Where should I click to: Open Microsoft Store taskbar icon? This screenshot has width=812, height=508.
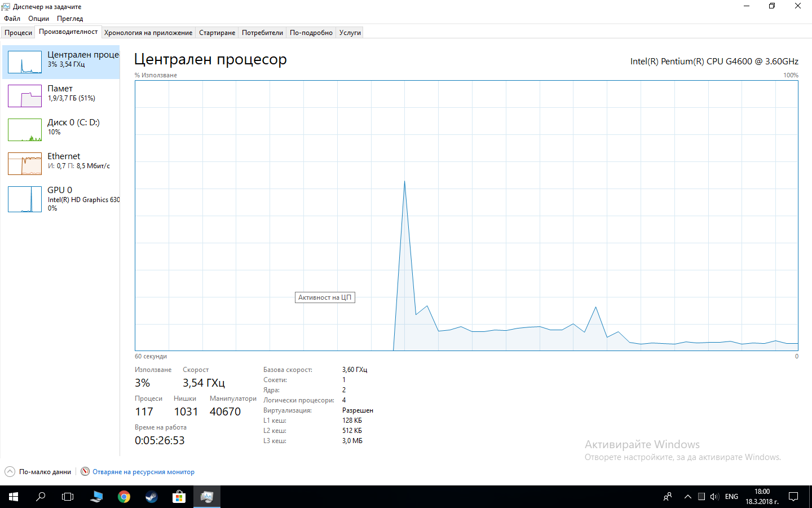coord(179,497)
